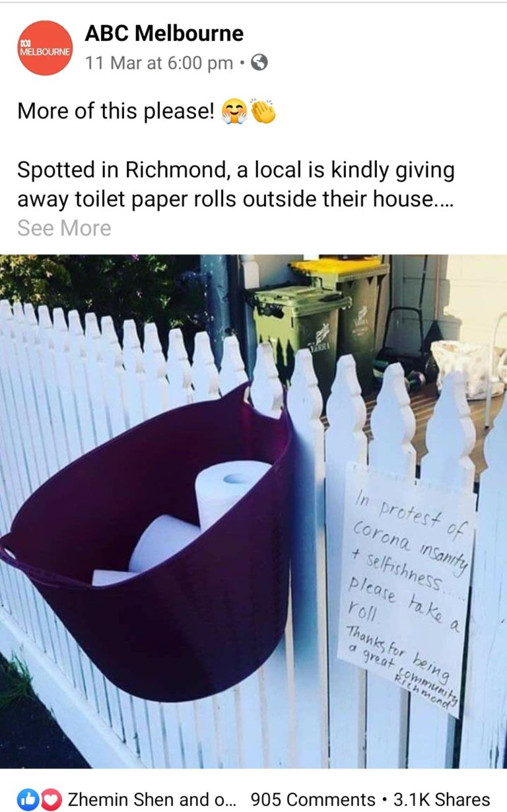The width and height of the screenshot is (507, 812).
Task: Open the ABC Melbourne page name link
Action: tap(164, 33)
